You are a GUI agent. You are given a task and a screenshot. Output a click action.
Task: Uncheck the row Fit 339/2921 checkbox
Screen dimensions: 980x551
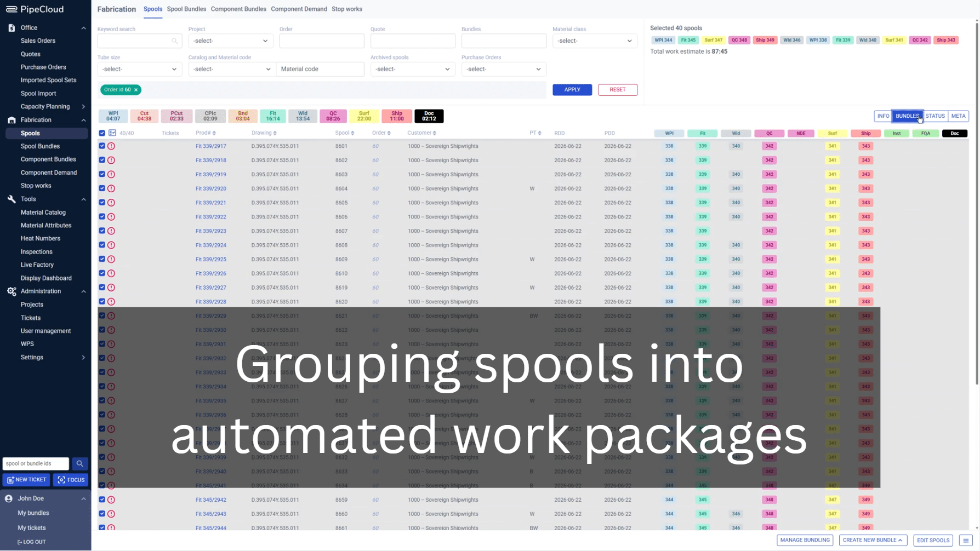pos(102,203)
